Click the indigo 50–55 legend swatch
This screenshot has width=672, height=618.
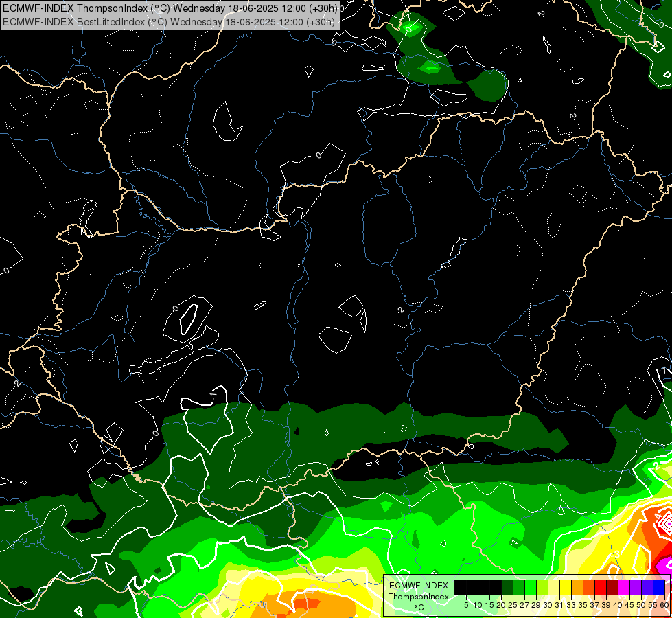[647, 588]
